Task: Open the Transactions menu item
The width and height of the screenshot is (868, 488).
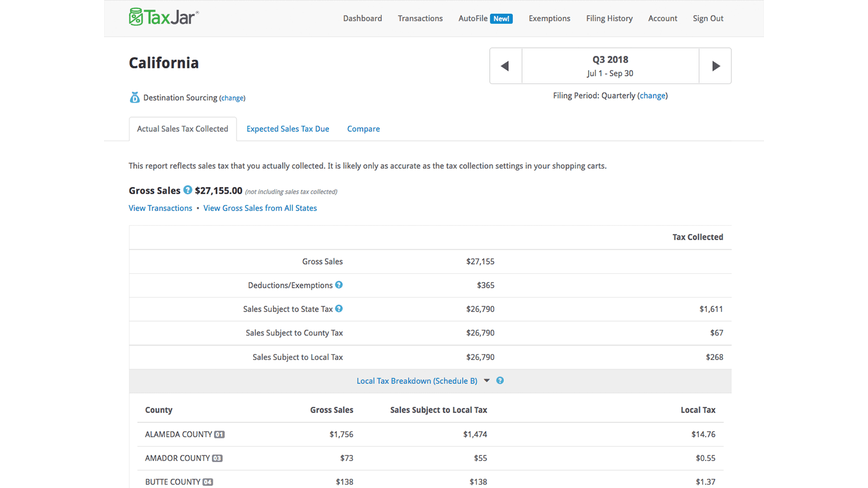Action: [x=420, y=18]
